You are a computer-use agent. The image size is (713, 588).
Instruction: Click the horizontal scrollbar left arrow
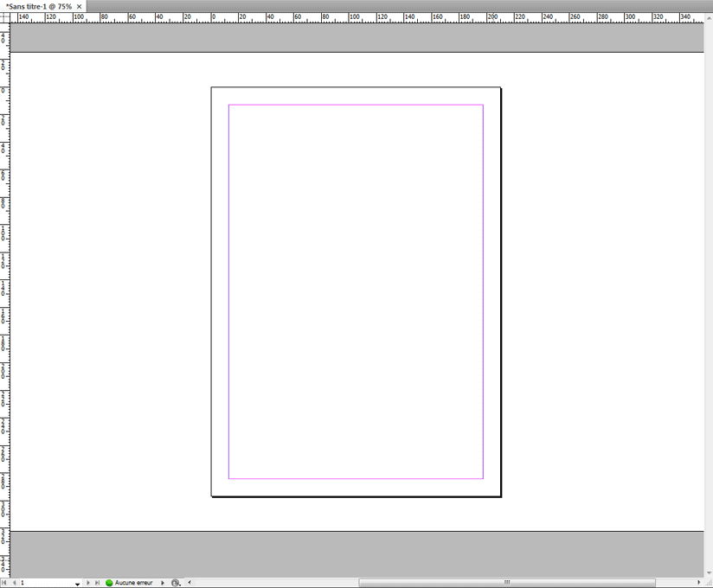pyautogui.click(x=189, y=582)
